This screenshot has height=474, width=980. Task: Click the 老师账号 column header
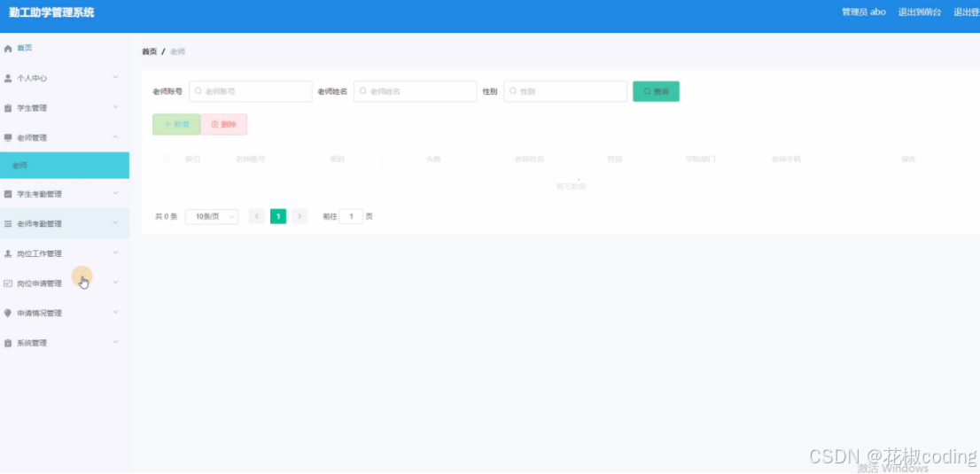tap(250, 159)
